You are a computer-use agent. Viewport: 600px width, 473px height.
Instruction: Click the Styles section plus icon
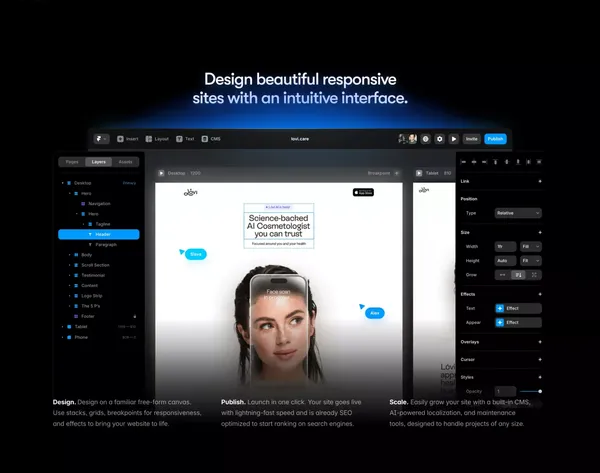pos(540,377)
